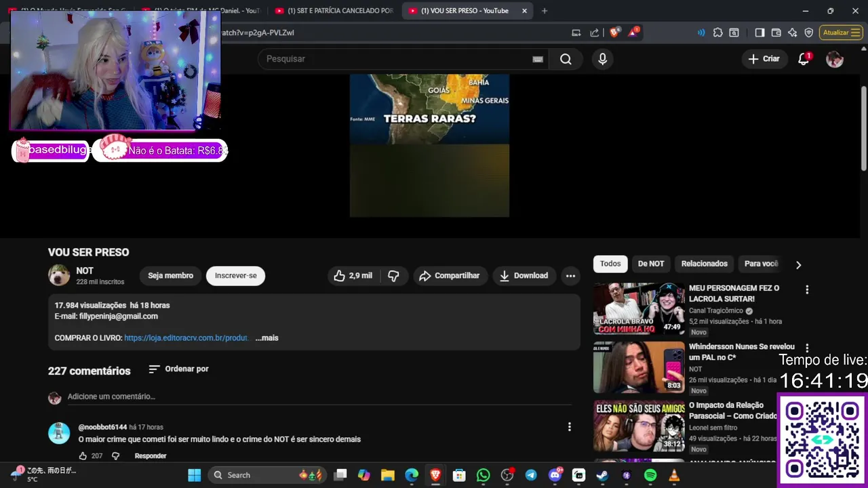Open options menu for Whindersson Nunes video
This screenshot has height=488, width=868.
807,348
